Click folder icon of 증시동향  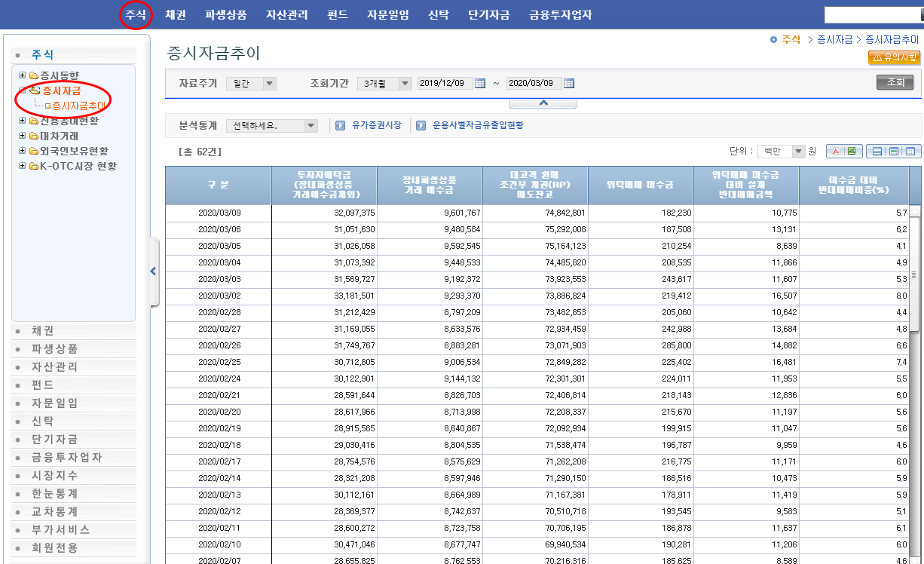click(x=34, y=75)
